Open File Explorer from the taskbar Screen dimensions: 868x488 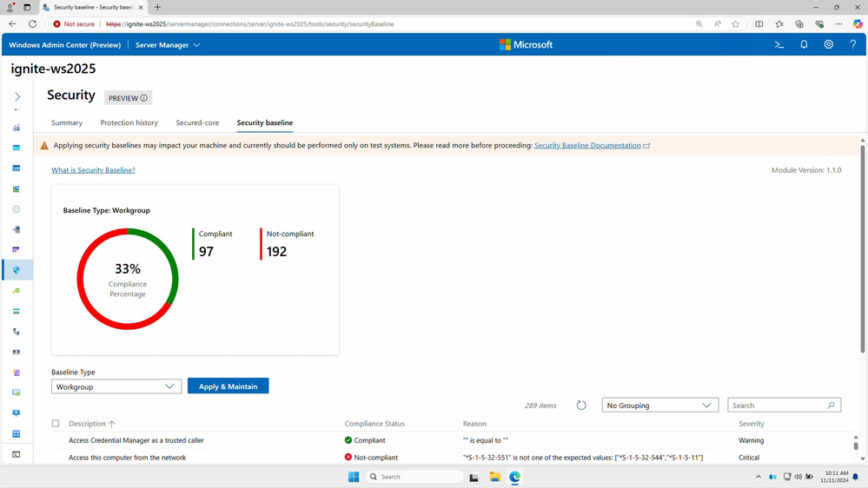[495, 477]
